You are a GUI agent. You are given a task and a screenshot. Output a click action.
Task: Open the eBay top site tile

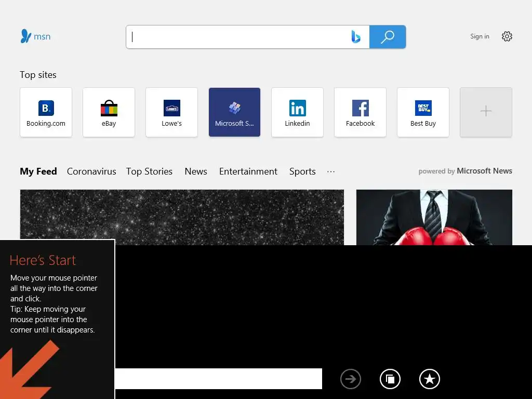tap(109, 112)
